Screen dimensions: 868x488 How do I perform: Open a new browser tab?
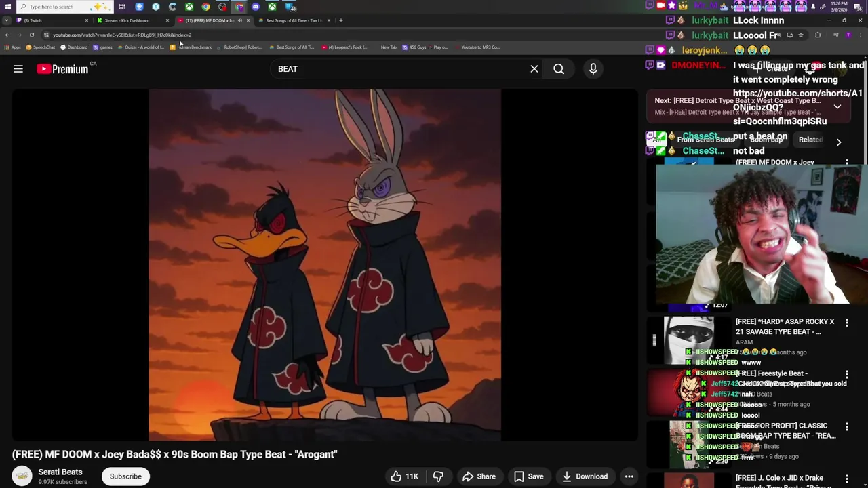341,20
